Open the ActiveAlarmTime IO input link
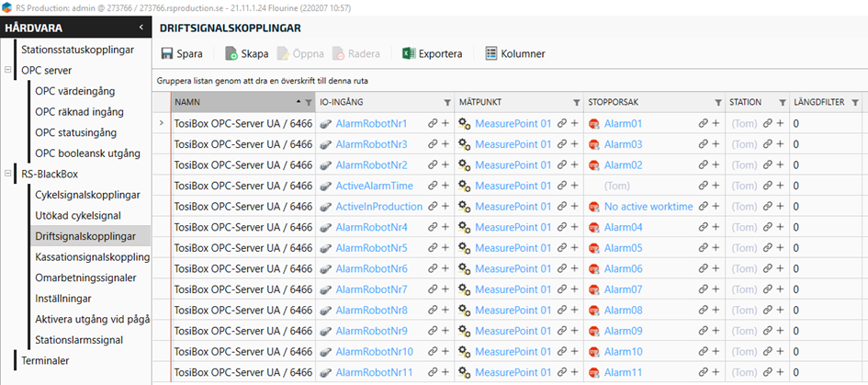The height and width of the screenshot is (385, 868). (x=374, y=186)
